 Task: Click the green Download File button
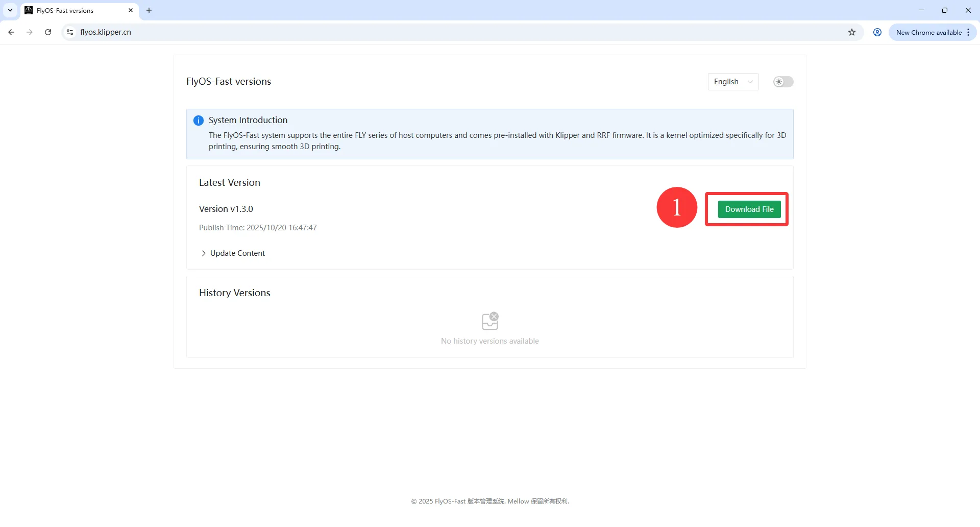coord(749,209)
